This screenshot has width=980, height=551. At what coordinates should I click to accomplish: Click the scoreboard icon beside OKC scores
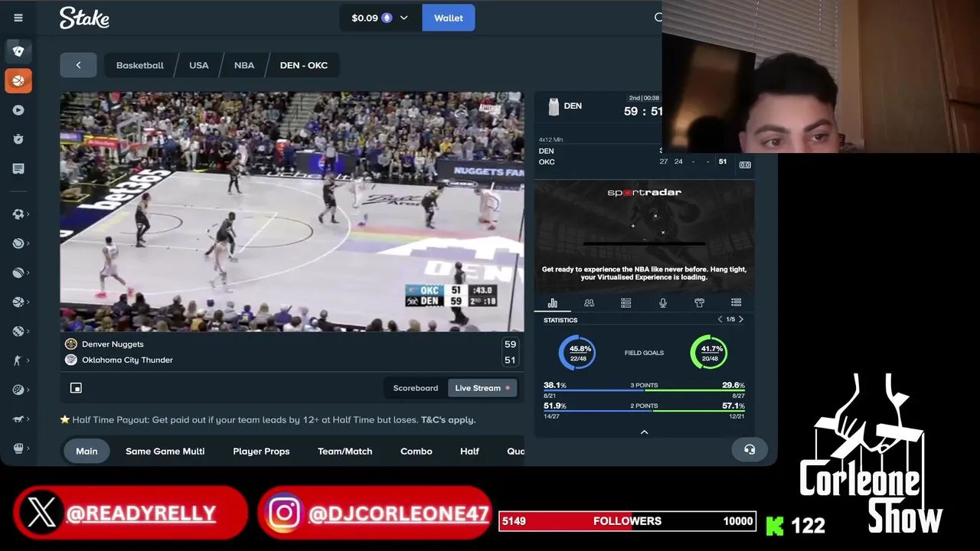745,165
